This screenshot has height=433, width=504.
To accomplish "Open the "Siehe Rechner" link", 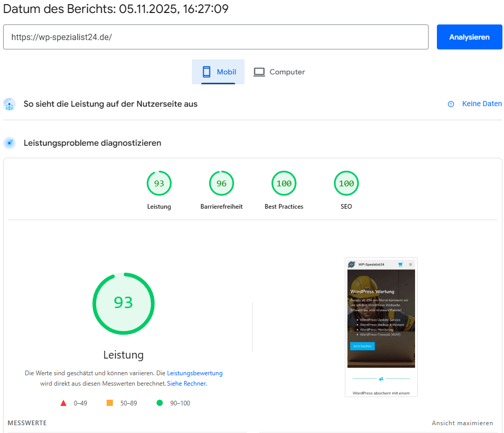I will [186, 384].
